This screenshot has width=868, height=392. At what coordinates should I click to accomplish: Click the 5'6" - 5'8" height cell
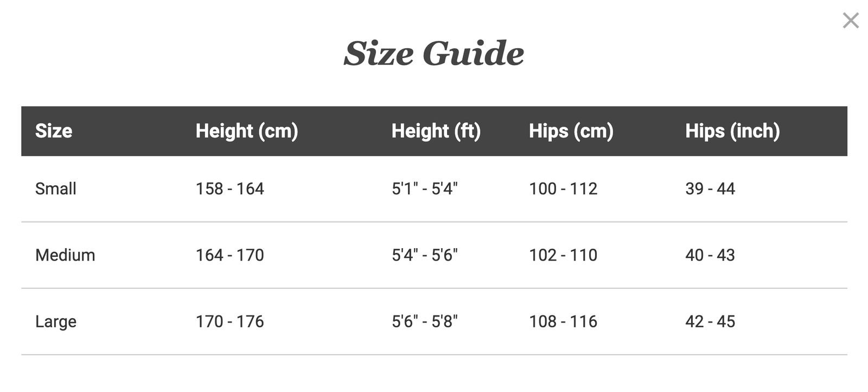(425, 321)
